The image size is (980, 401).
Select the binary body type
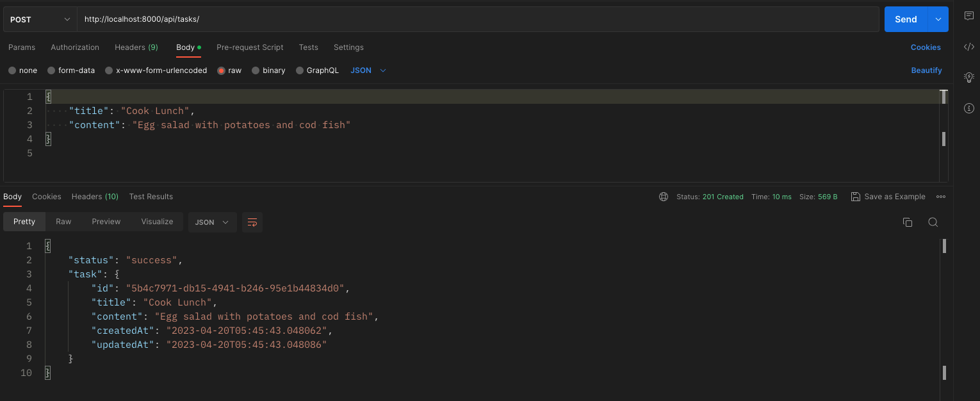click(268, 70)
